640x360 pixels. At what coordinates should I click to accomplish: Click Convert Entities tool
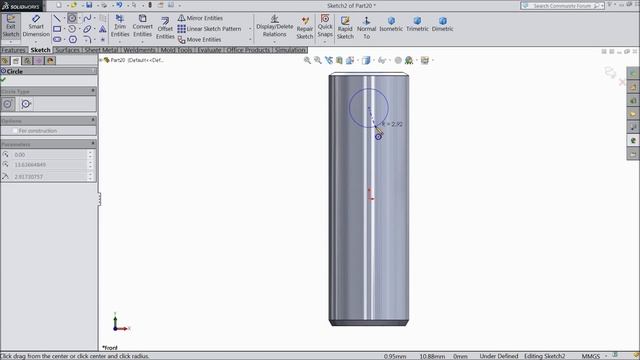point(142,26)
